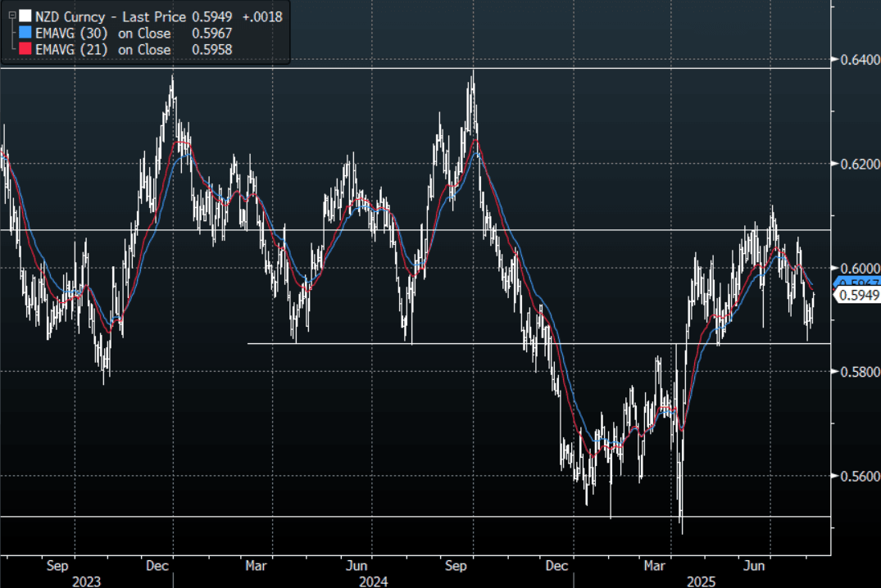Click the red EMAVG (21) color swatch

[x=25, y=50]
